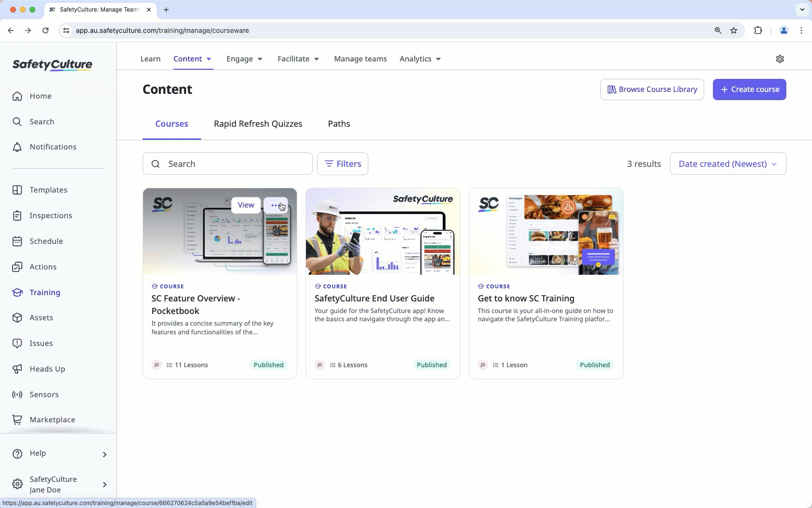
Task: Click site info icon in address bar
Action: pos(66,30)
